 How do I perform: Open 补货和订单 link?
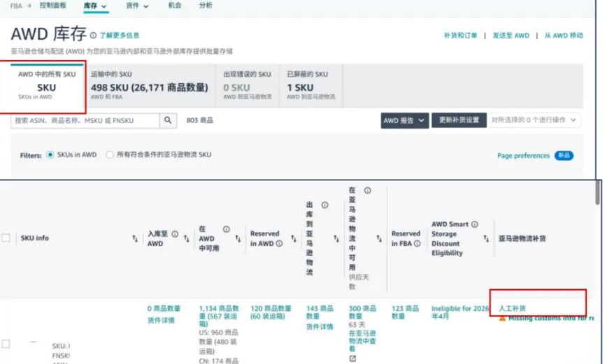[460, 36]
